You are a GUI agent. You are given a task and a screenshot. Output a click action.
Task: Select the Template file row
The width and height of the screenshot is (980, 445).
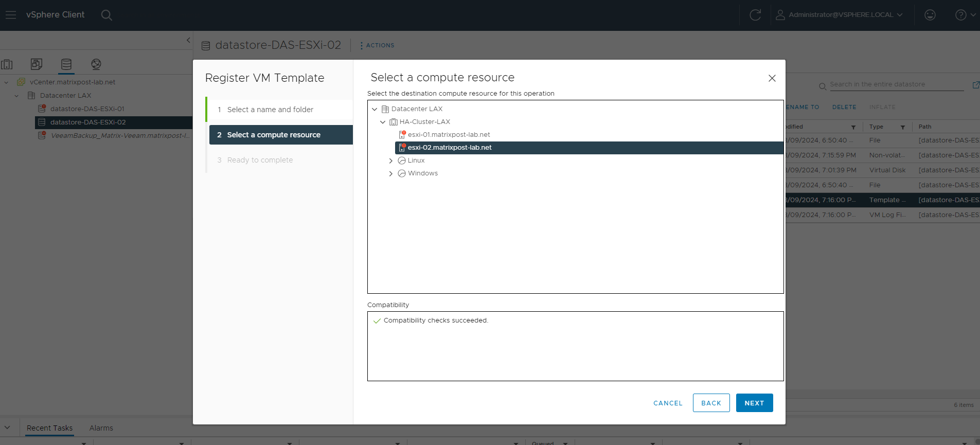(x=883, y=200)
